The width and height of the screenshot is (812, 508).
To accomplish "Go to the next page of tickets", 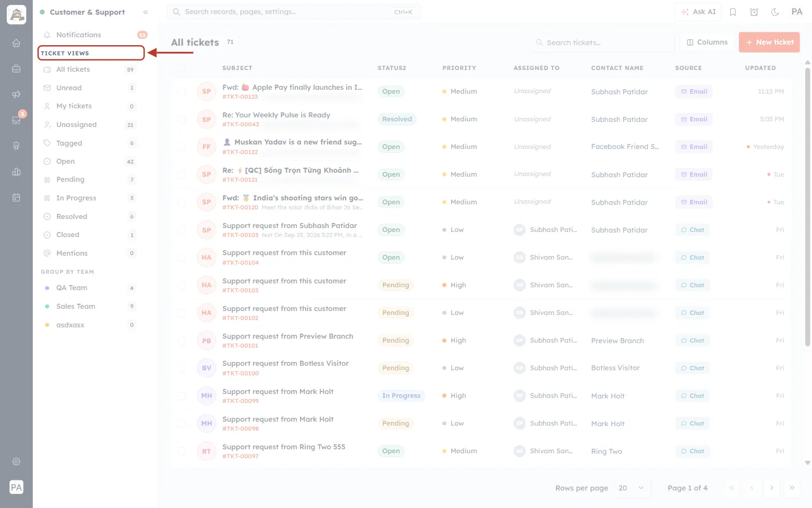I will pos(771,488).
